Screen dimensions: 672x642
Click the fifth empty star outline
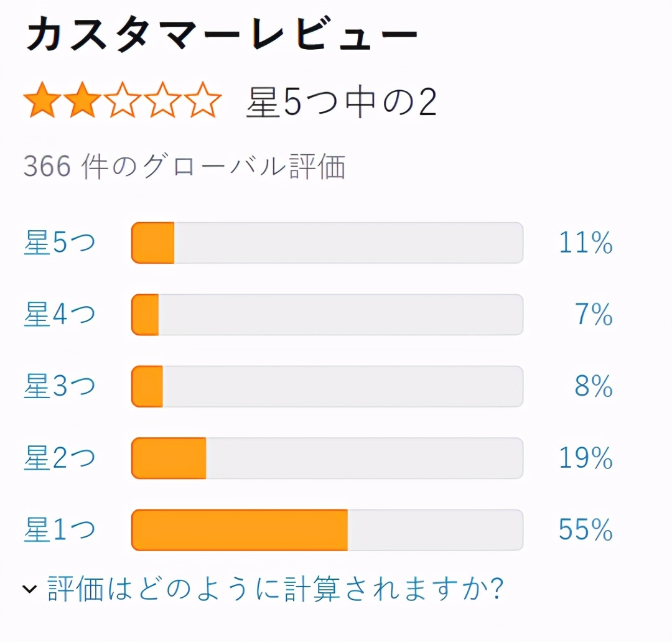pos(202,100)
